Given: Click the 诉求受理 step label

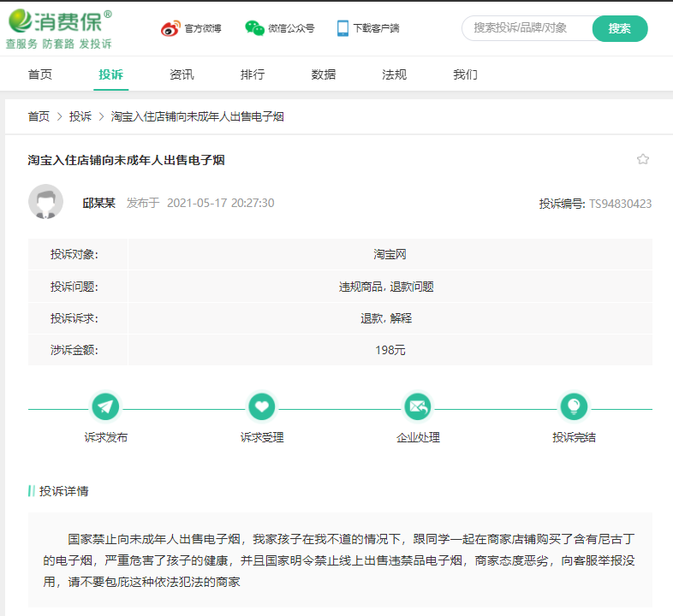Looking at the screenshot, I should pos(262,437).
